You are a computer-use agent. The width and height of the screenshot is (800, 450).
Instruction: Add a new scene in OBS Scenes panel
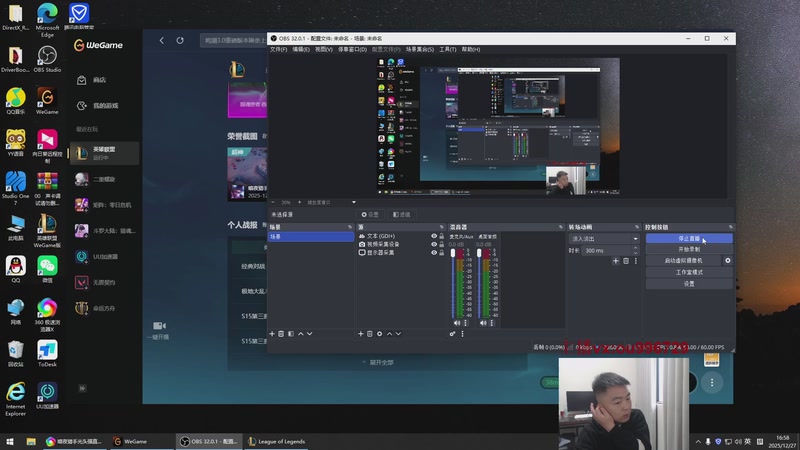(272, 334)
